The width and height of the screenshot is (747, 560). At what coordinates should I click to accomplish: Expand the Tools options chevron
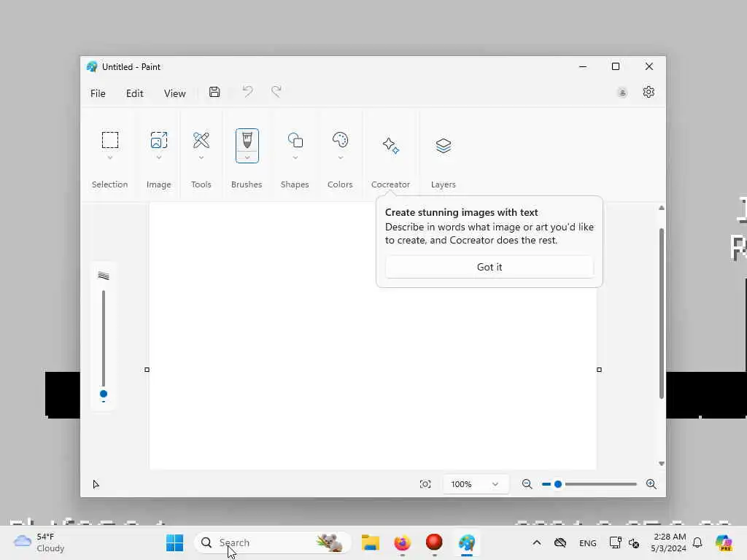tap(201, 157)
